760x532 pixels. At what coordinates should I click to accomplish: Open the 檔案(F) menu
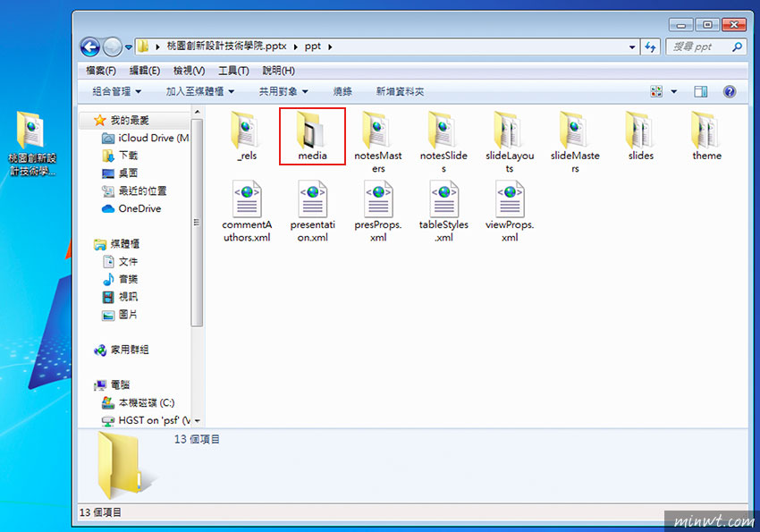101,71
